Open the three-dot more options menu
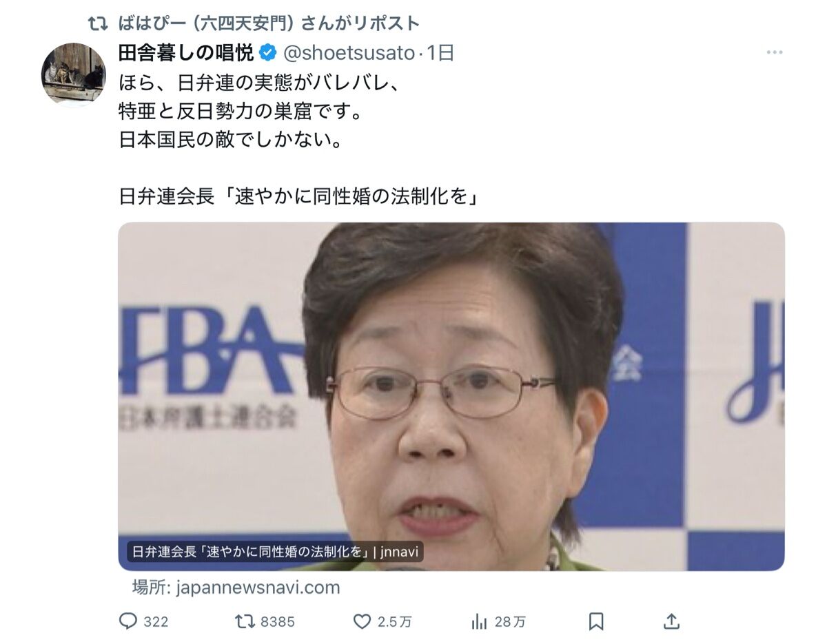Viewport: 827px width, 644px height. coord(775,52)
